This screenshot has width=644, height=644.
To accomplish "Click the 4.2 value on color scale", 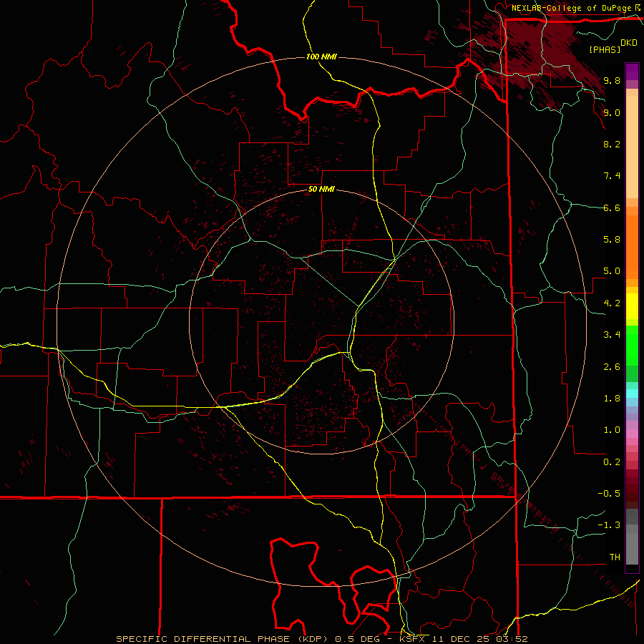I will pos(612,303).
